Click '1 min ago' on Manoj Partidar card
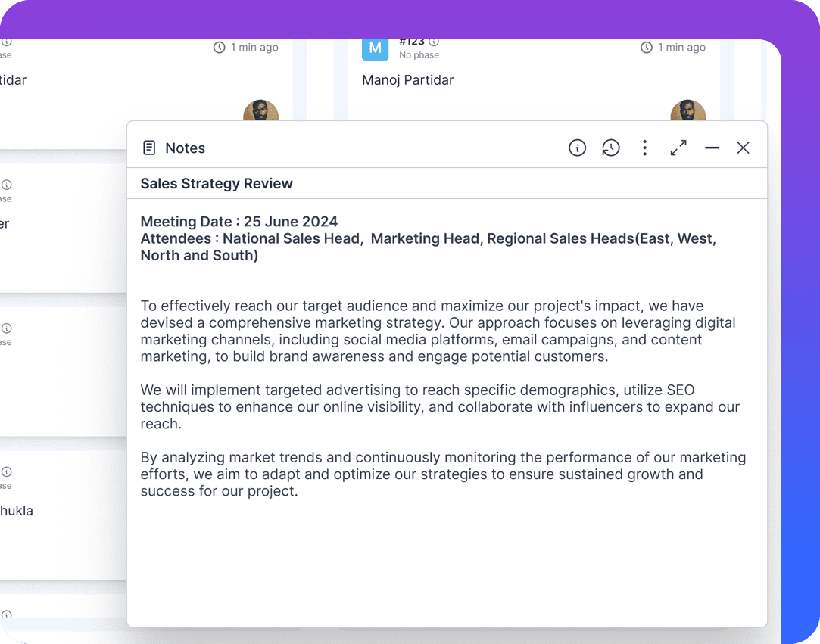The height and width of the screenshot is (644, 820). pyautogui.click(x=682, y=48)
